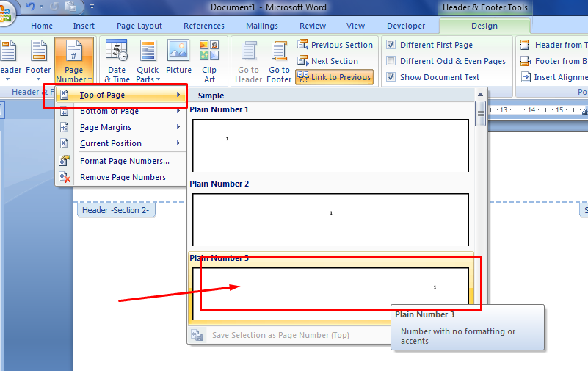The width and height of the screenshot is (588, 371).
Task: Click the Page Number button
Action: point(74,60)
